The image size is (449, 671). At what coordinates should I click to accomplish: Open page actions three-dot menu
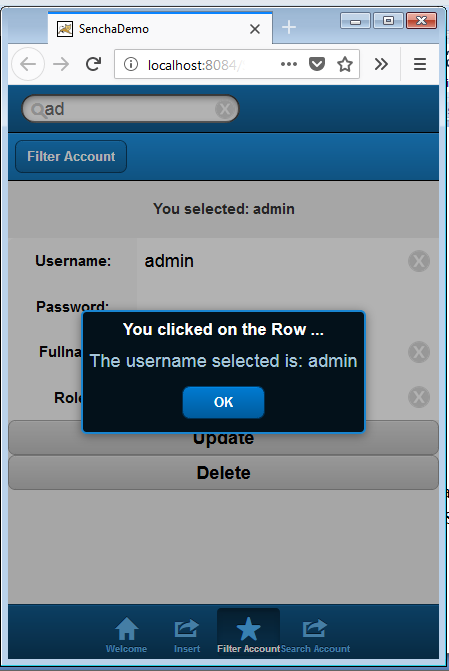pos(288,64)
